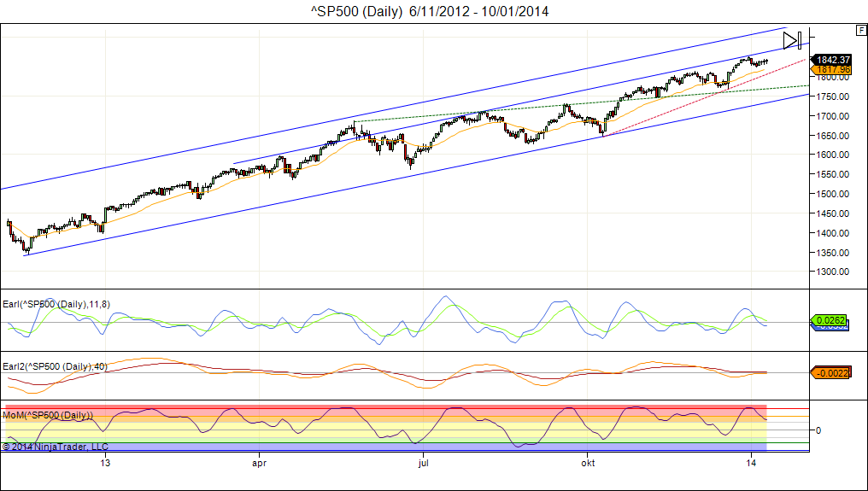Screen dimensions: 868x491
Task: Click the '13' year axis label
Action: pyautogui.click(x=105, y=463)
